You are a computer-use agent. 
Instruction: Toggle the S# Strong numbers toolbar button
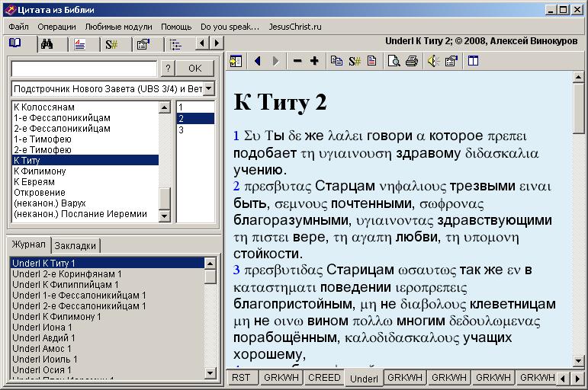[x=355, y=61]
